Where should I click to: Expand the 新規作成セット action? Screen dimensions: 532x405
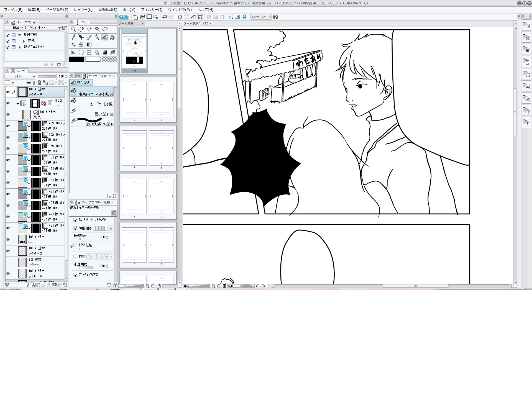pos(20,47)
